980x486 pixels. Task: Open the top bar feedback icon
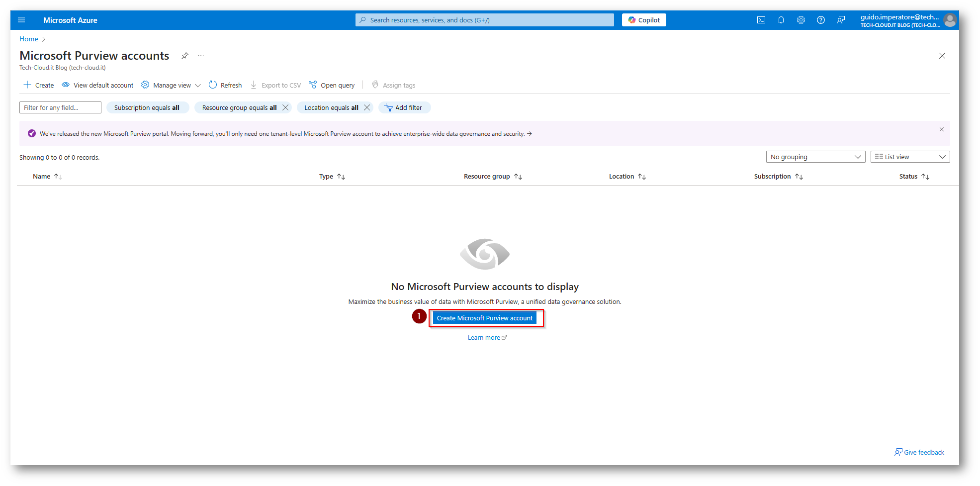click(841, 20)
